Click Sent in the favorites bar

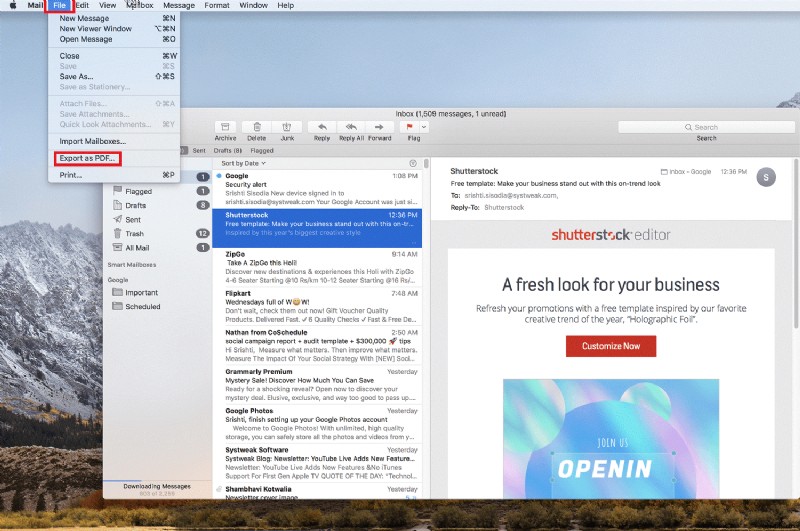(199, 150)
